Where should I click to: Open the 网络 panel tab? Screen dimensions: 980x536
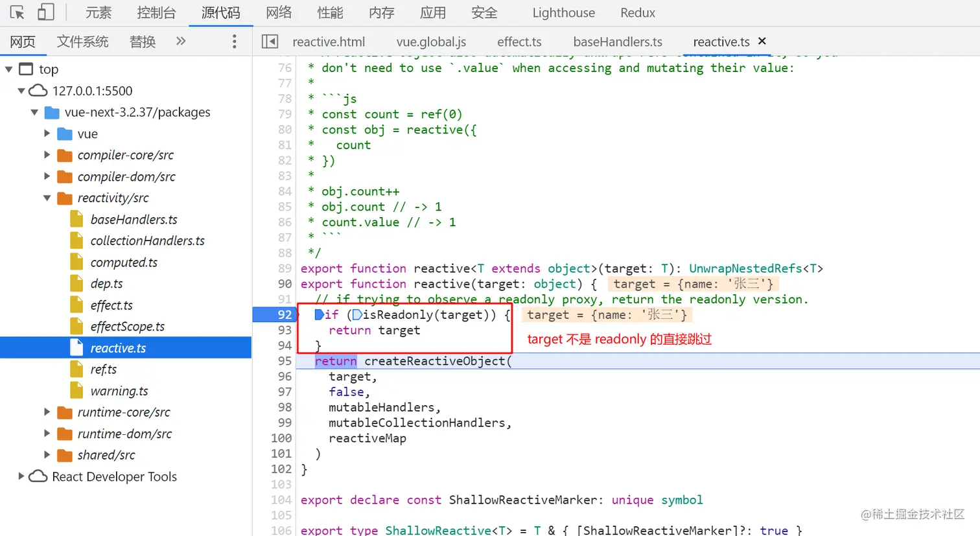click(x=279, y=12)
